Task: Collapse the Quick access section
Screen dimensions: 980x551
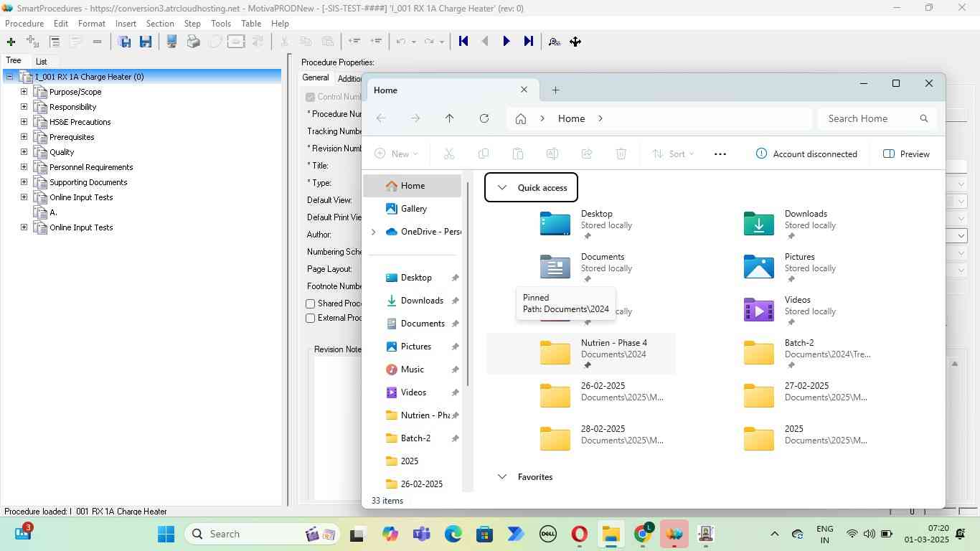Action: tap(502, 188)
